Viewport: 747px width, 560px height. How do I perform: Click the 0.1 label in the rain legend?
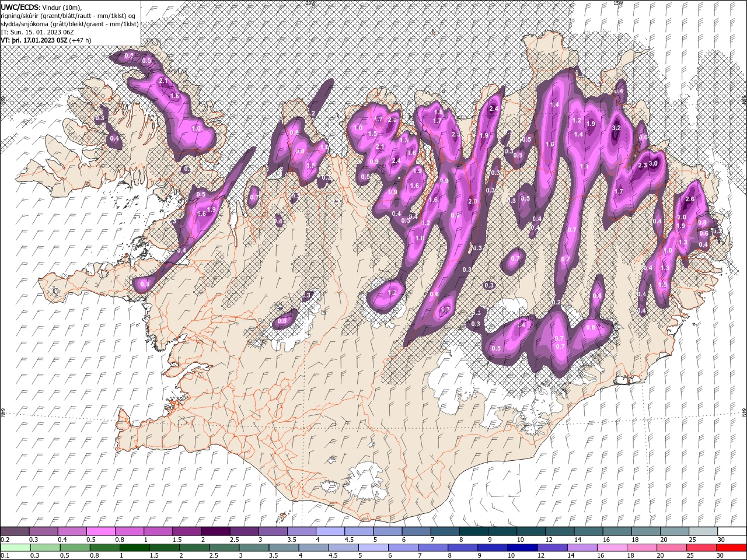(x=5, y=555)
